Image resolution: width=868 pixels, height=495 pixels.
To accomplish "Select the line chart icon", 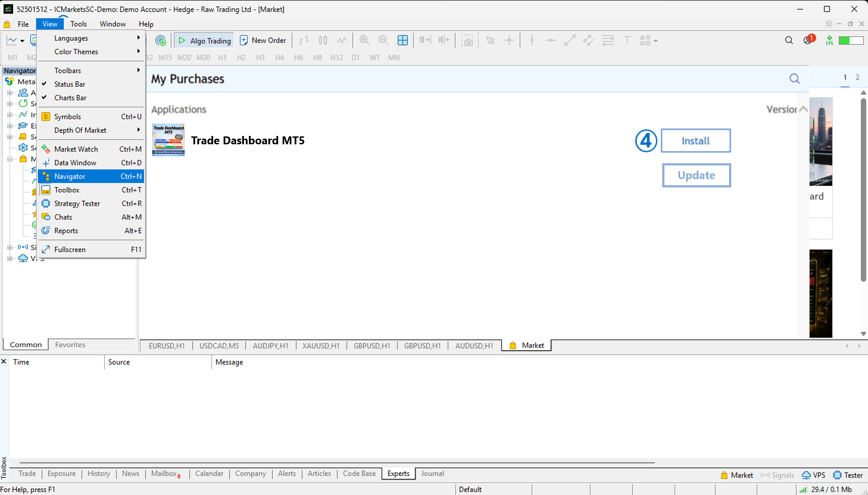I will (342, 40).
